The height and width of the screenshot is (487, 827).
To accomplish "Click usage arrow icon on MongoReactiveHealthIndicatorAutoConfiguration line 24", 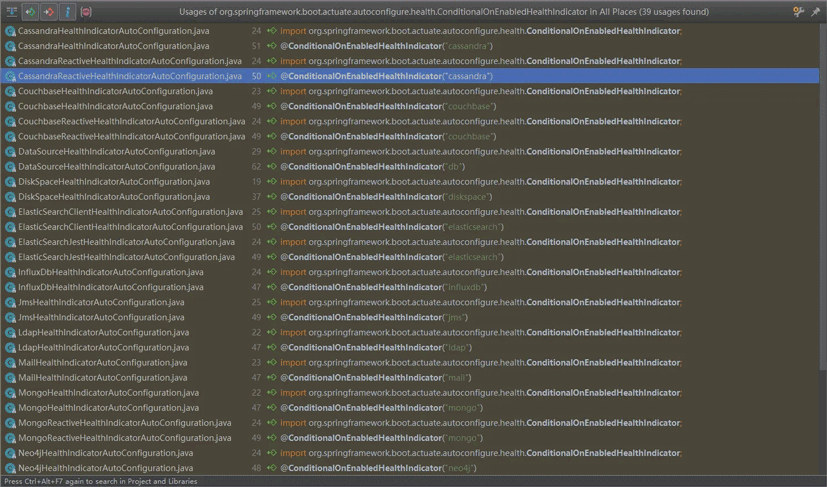I will (x=272, y=423).
